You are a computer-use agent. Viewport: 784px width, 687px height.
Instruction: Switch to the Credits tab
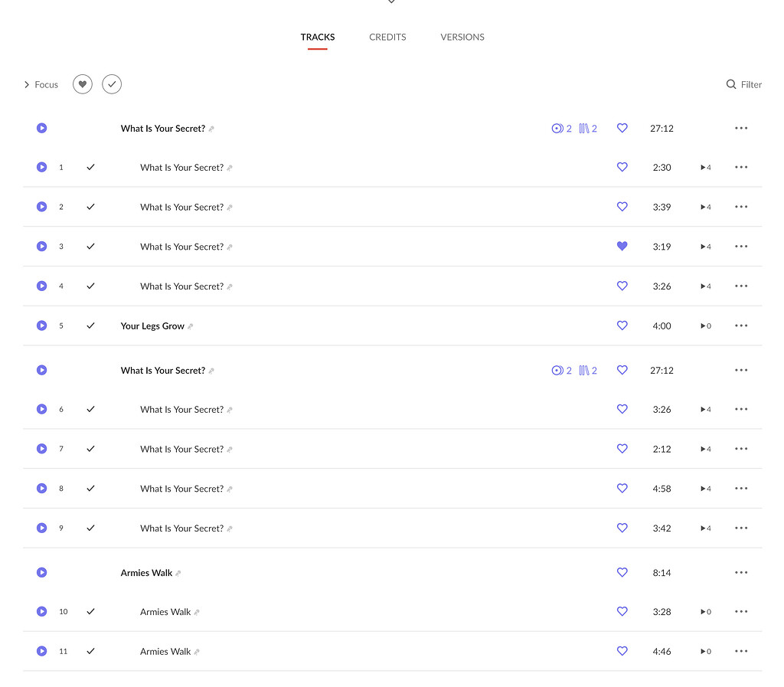tap(387, 37)
